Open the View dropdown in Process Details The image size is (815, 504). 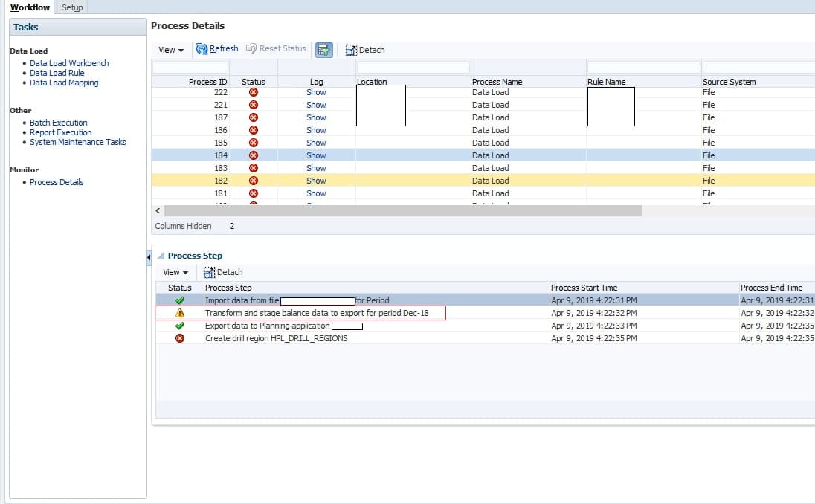[170, 49]
